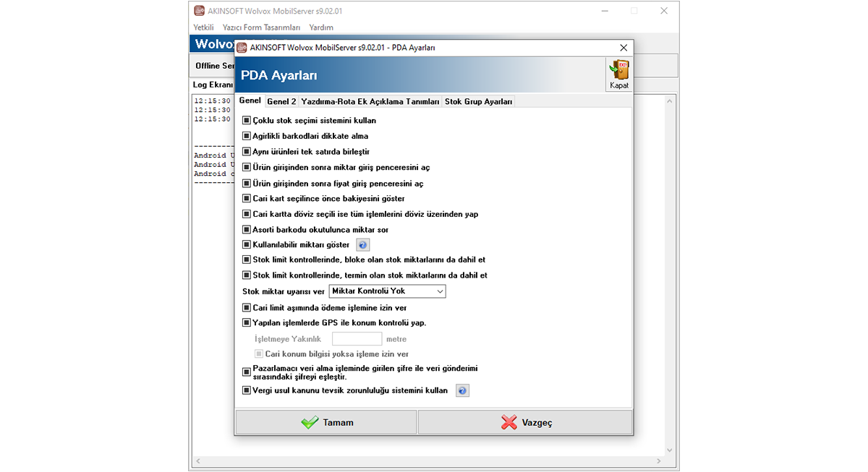This screenshot has width=868, height=472.
Task: Check Cari limit aşımında ödeme işlemine izin ver
Action: click(x=247, y=308)
